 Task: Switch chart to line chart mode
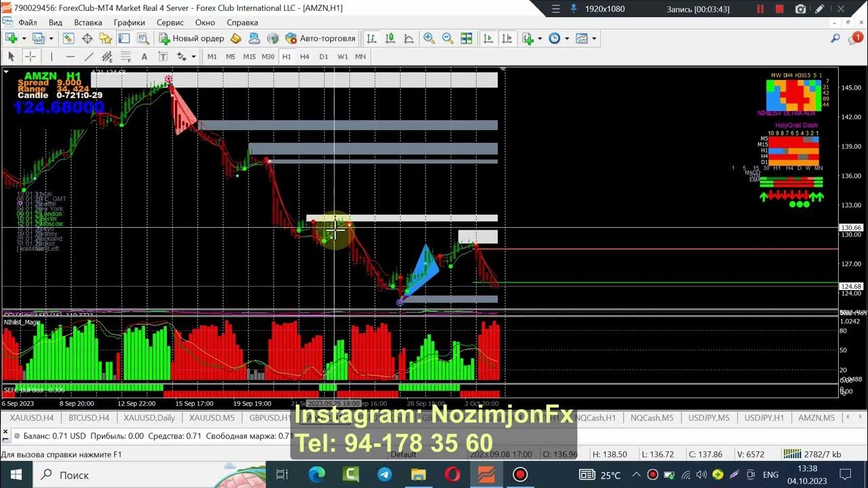coord(408,39)
